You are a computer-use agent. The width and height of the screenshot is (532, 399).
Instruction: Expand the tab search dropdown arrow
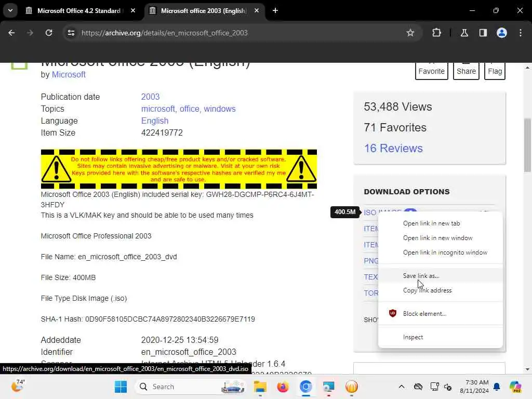[x=10, y=10]
